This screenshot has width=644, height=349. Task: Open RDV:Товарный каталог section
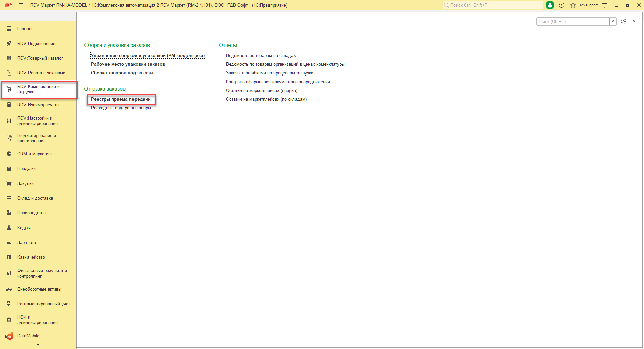click(40, 58)
